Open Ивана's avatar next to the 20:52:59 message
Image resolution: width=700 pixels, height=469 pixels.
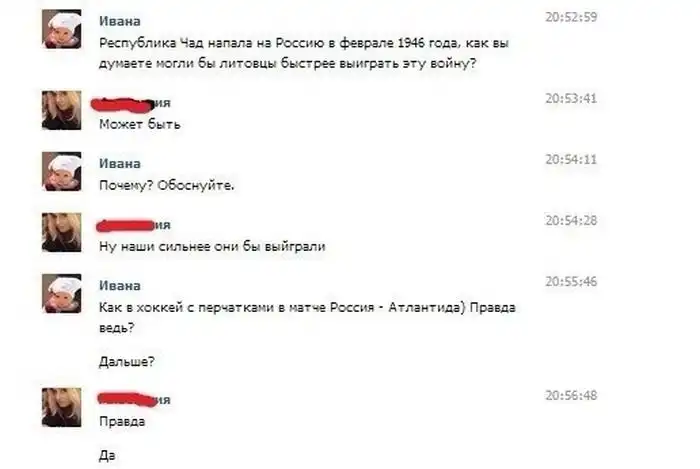(x=62, y=29)
